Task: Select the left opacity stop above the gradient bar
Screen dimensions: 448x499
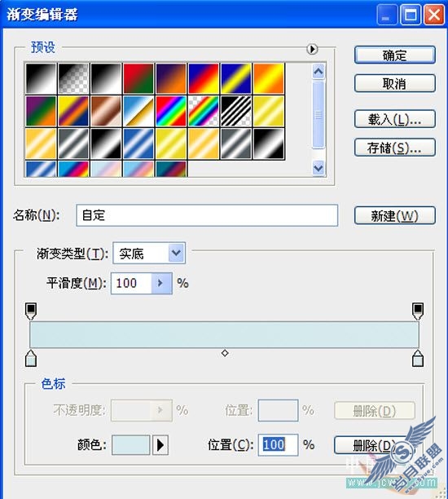Action: click(31, 311)
